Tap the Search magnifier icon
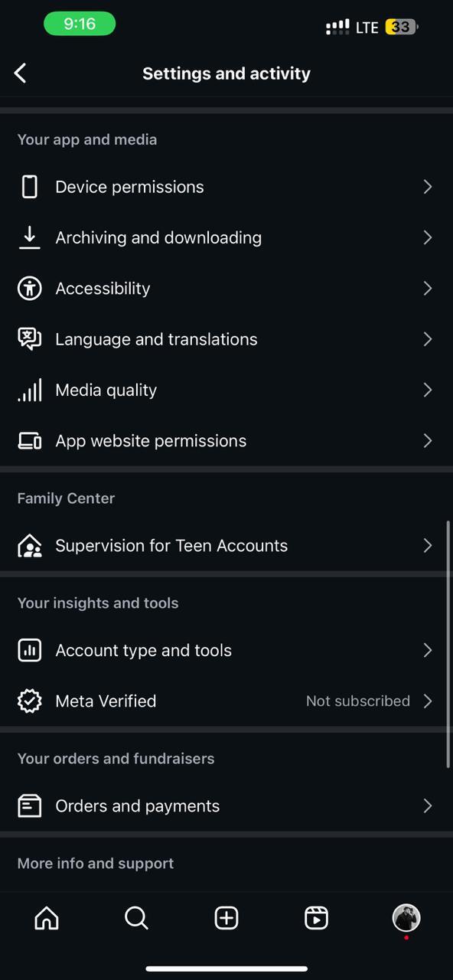 click(136, 918)
